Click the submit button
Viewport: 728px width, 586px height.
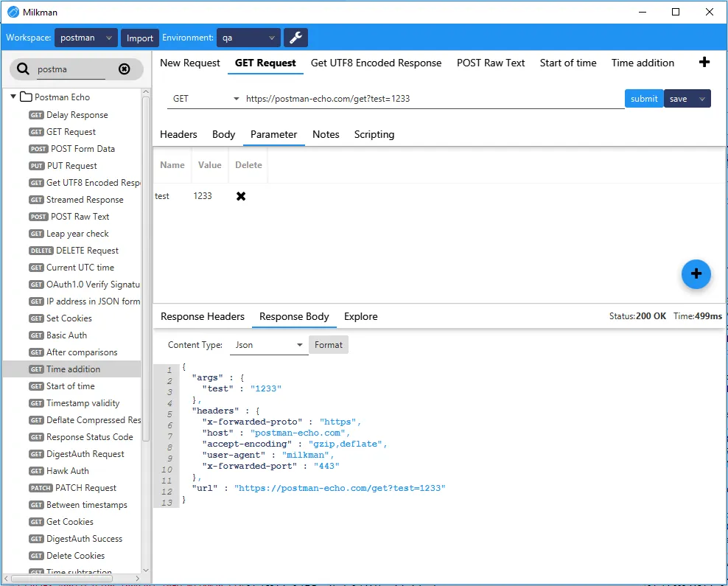tap(643, 98)
